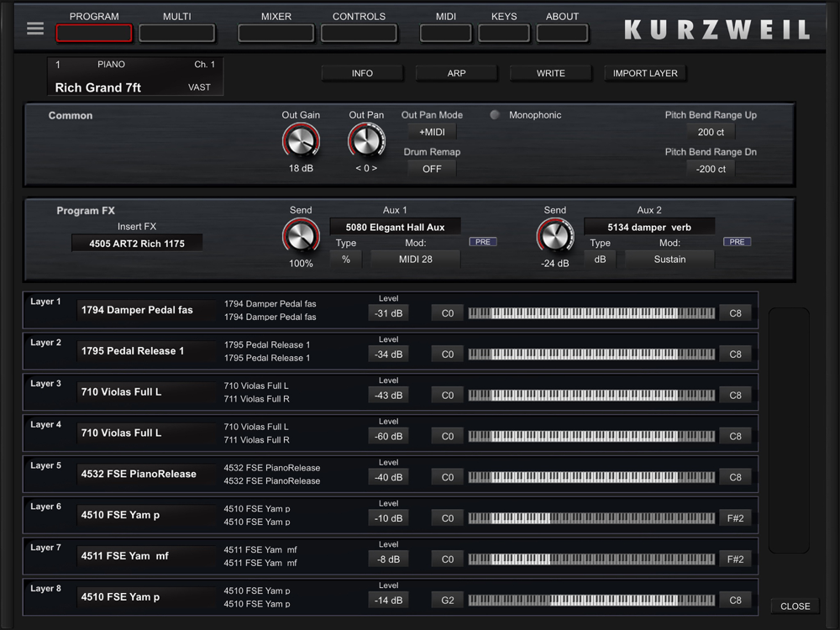
Task: Open the CONTROLS tab
Action: 359,34
